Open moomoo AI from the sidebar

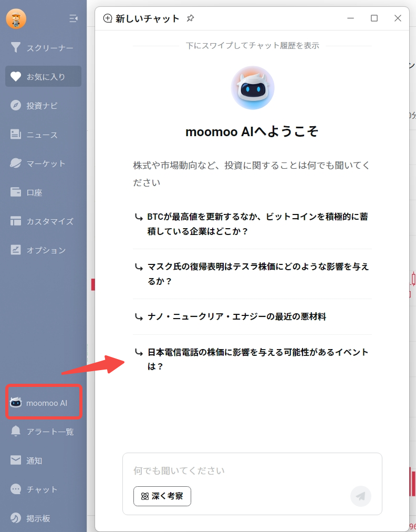(x=44, y=402)
